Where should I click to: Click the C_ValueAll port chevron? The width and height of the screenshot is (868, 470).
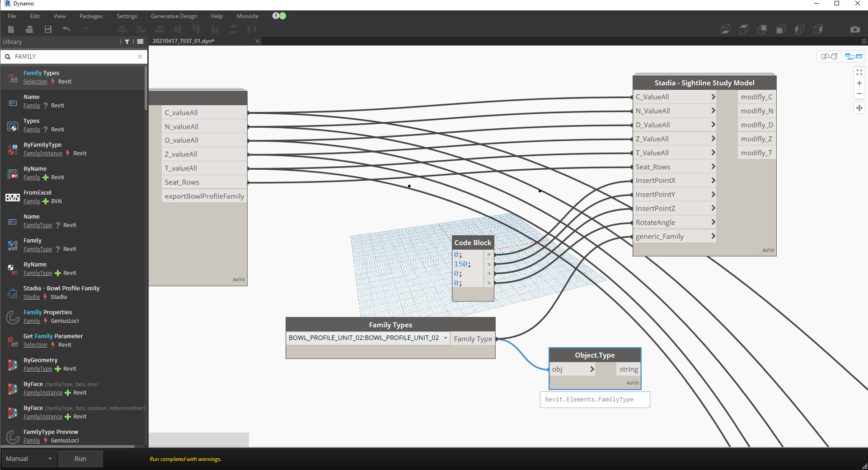point(713,97)
